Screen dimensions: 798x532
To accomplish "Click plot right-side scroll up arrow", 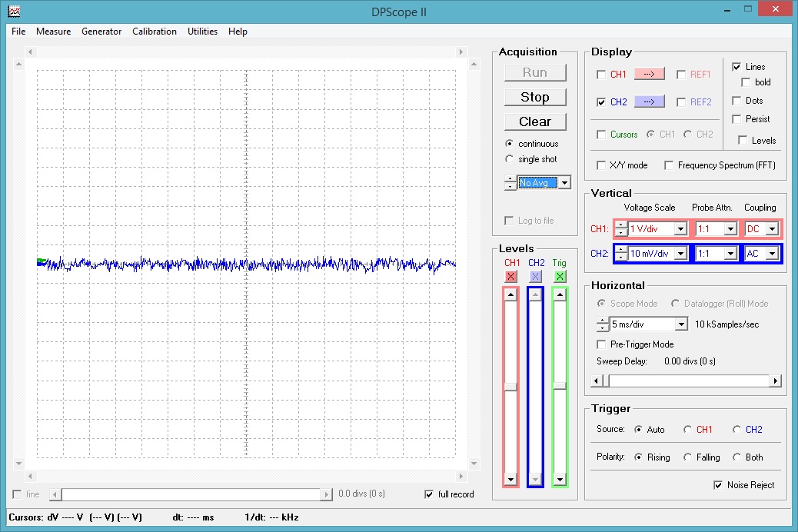I will [x=474, y=64].
